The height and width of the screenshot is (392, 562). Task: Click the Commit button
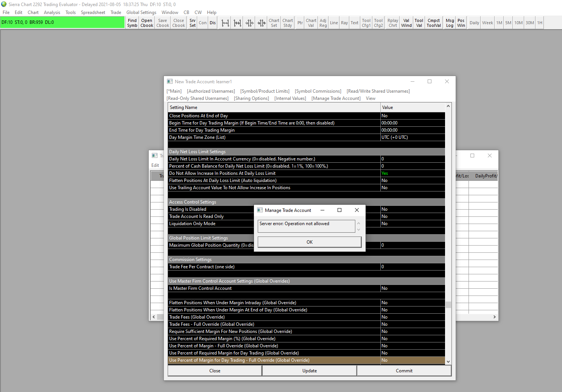(x=404, y=371)
